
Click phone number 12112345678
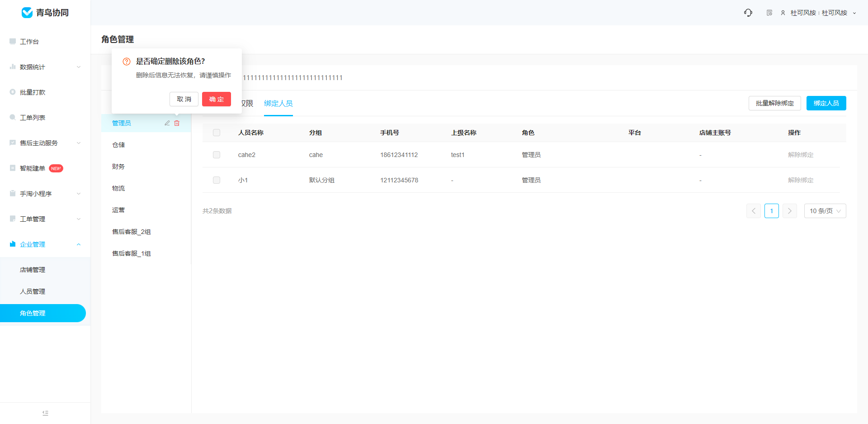399,180
